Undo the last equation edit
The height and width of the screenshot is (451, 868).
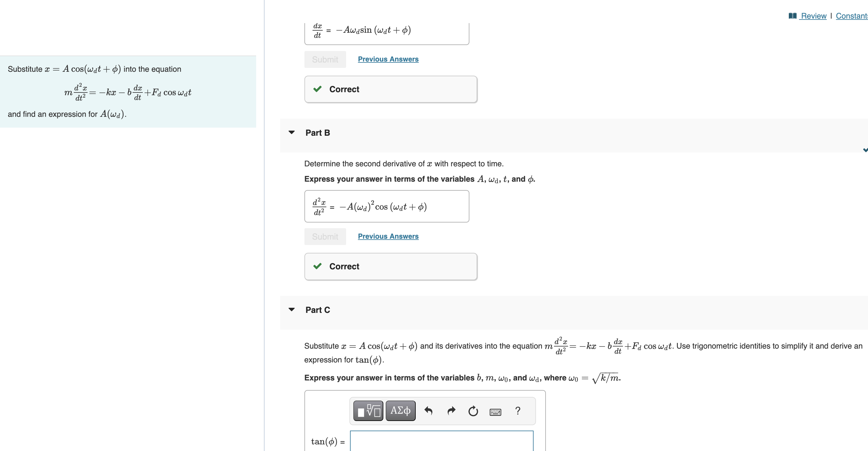[x=429, y=410]
